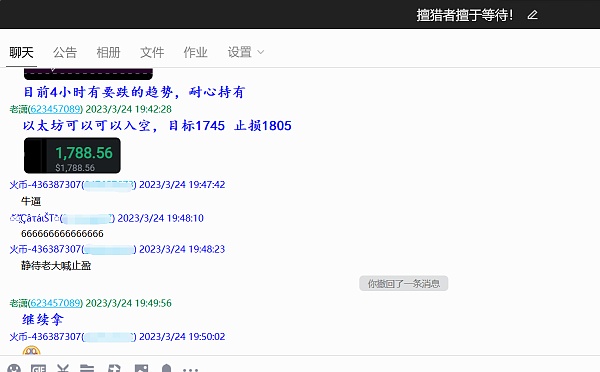
Task: Click the pencil icon to edit group name
Action: tap(533, 15)
